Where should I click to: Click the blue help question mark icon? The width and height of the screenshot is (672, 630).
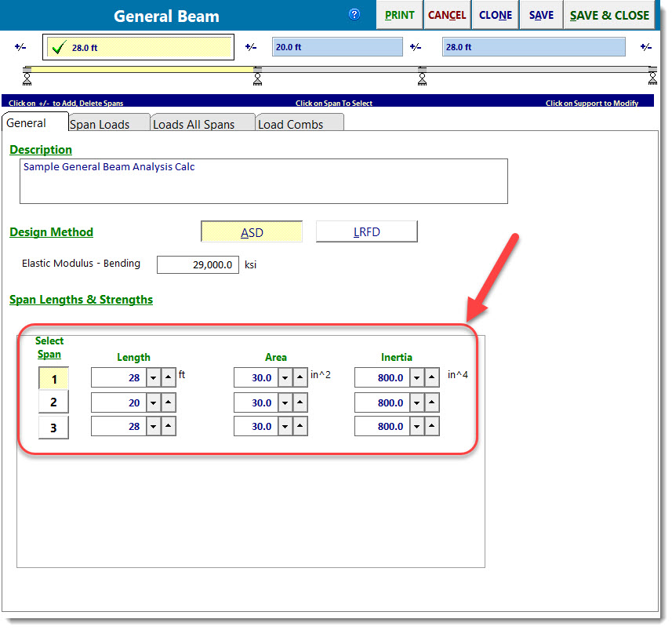pyautogui.click(x=354, y=14)
